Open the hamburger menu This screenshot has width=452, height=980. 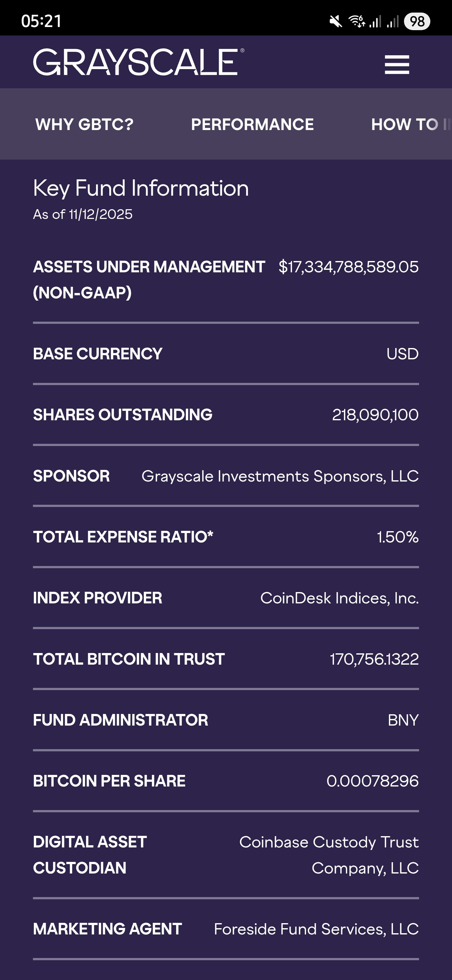coord(396,64)
